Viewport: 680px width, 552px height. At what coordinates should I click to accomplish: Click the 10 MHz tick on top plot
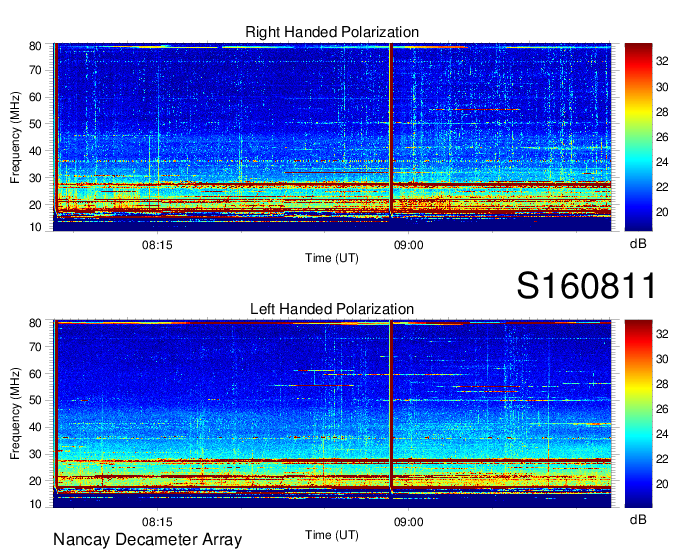pyautogui.click(x=35, y=227)
